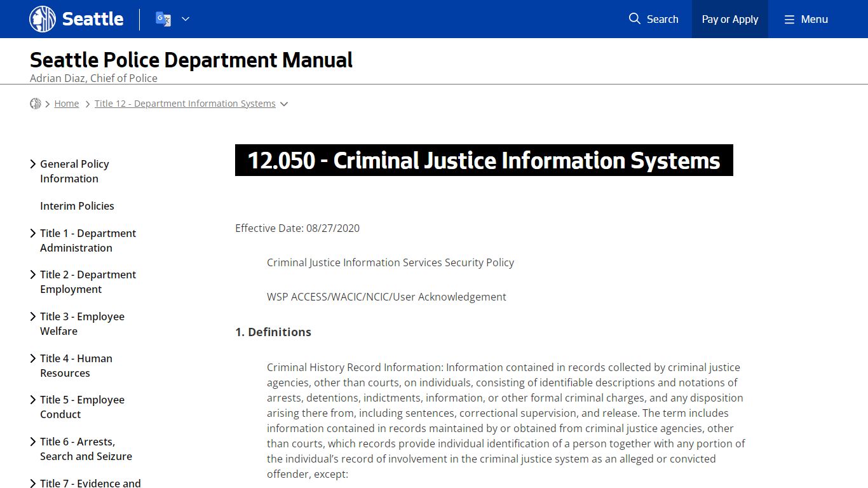Click the 1. Definitions heading

point(273,332)
